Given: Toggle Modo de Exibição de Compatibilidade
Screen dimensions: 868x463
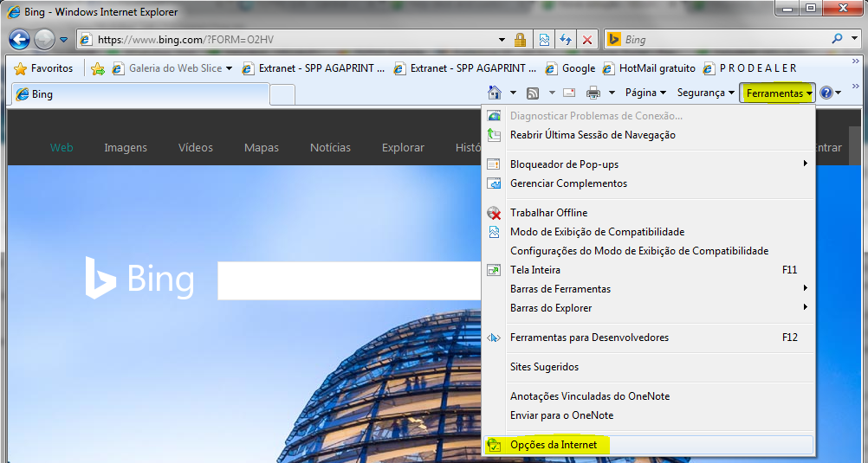Looking at the screenshot, I should (x=648, y=232).
